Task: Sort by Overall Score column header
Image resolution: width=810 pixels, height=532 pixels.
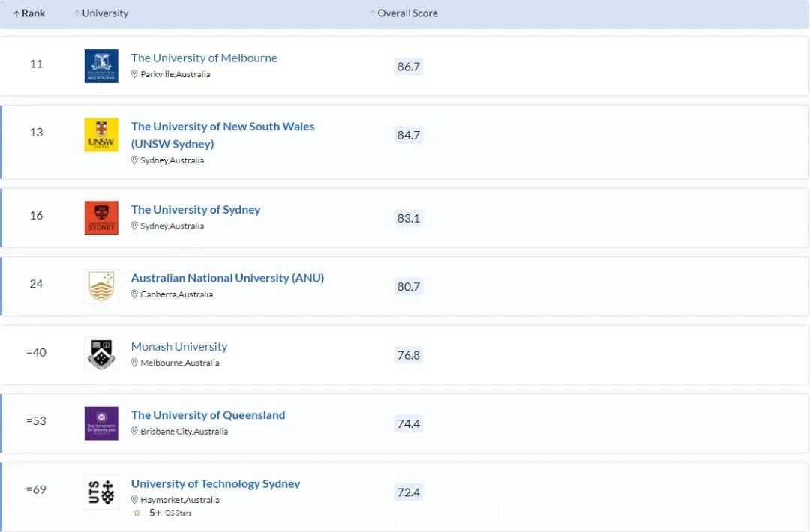Action: (x=403, y=13)
